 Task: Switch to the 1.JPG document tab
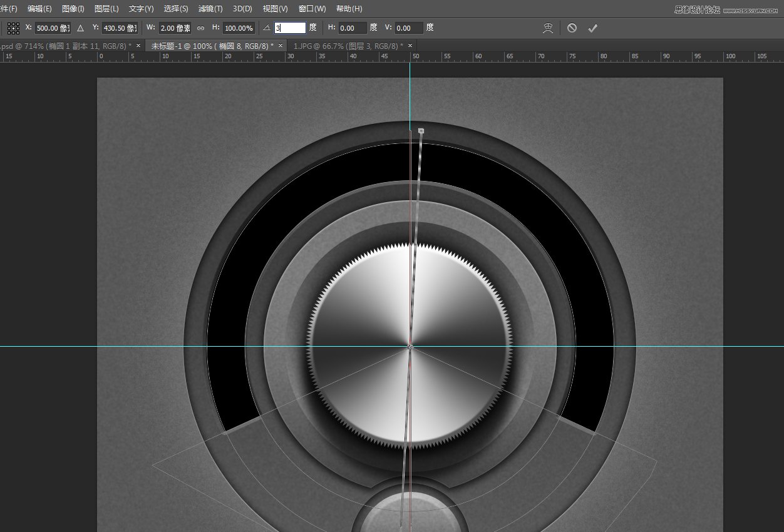tap(346, 46)
